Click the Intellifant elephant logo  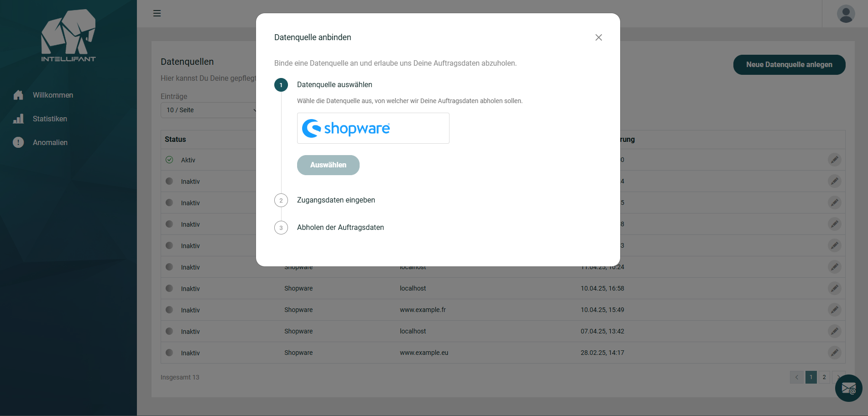(68, 36)
